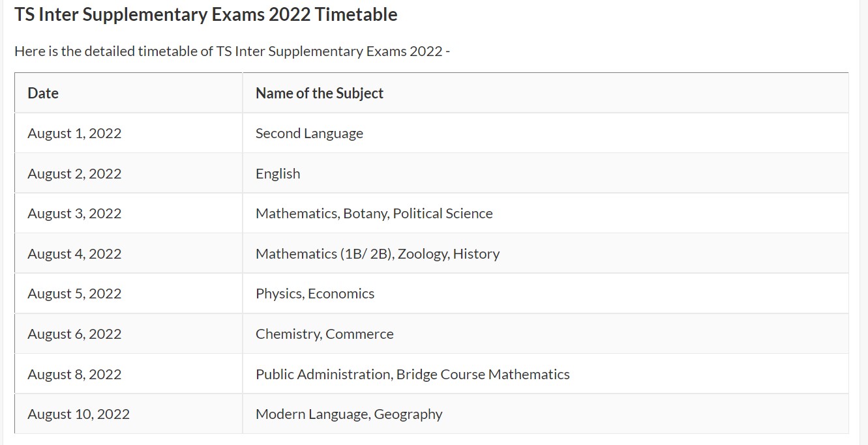
Task: Click the introductory sentence about detailed timetable
Action: (x=232, y=51)
